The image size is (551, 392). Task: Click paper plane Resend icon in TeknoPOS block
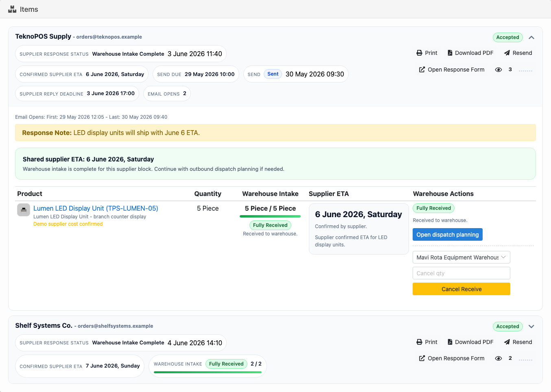click(507, 53)
